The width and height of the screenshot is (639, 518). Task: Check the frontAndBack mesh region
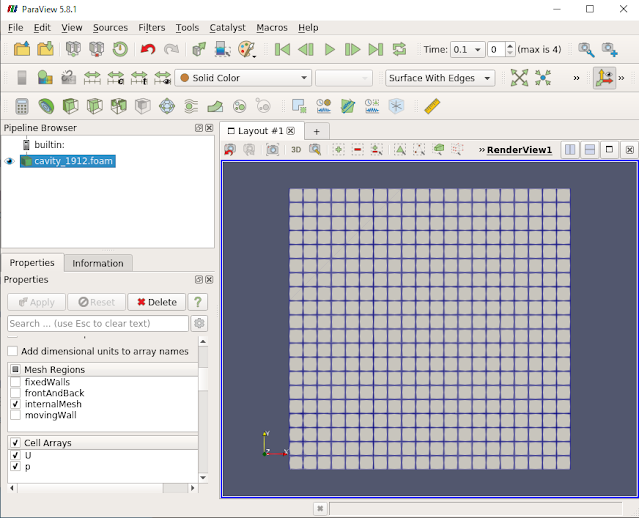click(x=15, y=393)
